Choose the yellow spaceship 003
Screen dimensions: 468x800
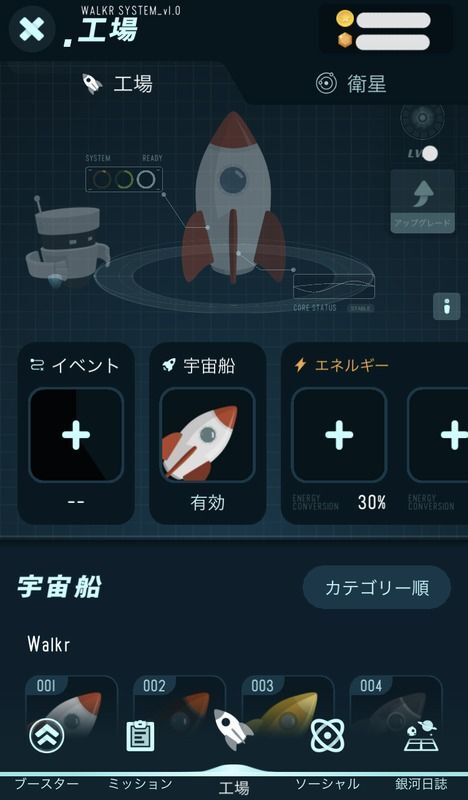point(288,709)
